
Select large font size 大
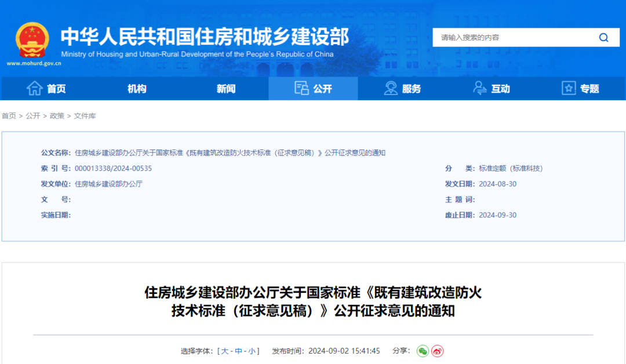(225, 351)
